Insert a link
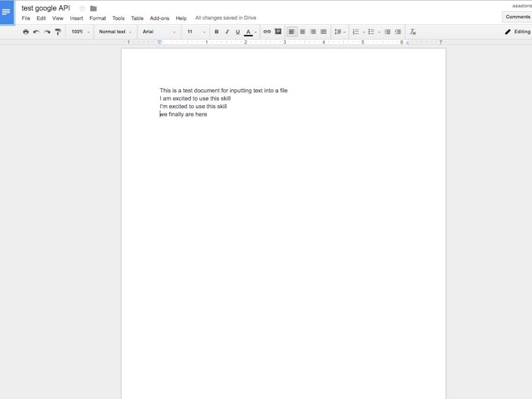Image resolution: width=532 pixels, height=399 pixels. [267, 31]
